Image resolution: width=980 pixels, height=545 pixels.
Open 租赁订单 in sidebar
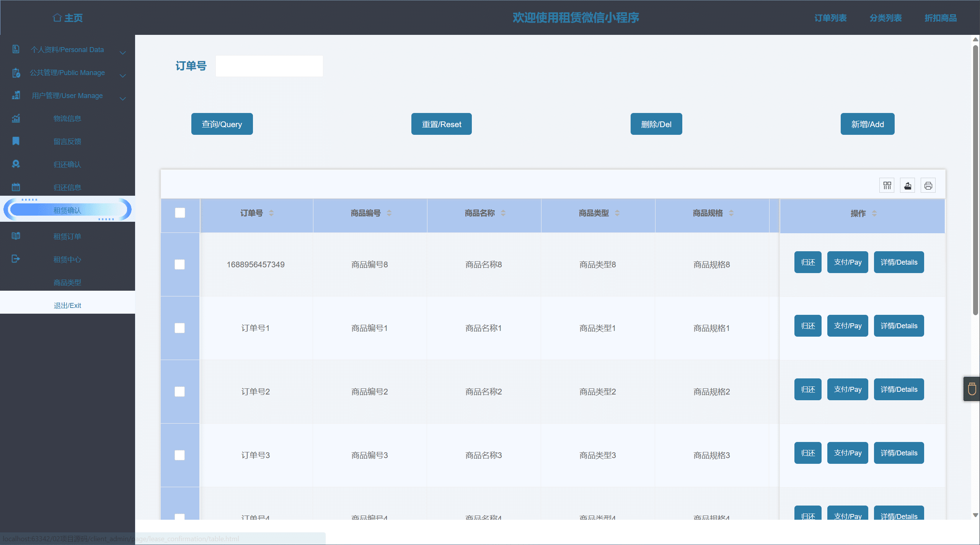pos(67,237)
